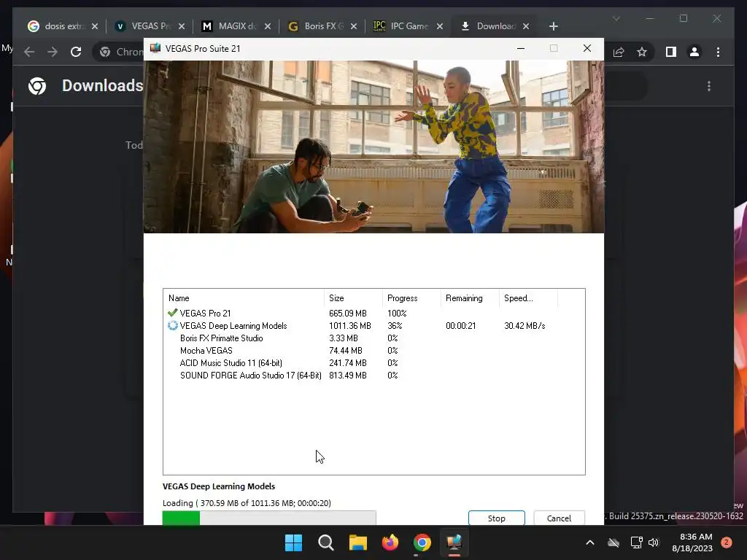Click Chrome's forward arrow

(x=53, y=52)
